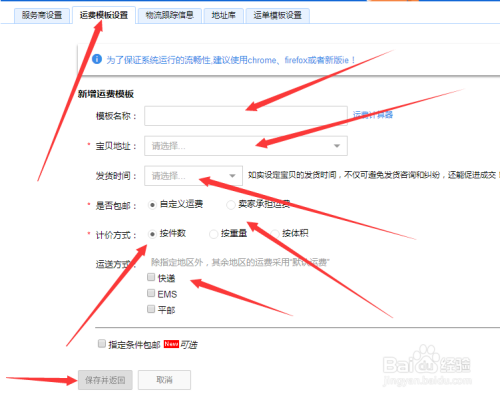Check the 平邮 shipping method box
This screenshot has height=398, width=500.
[x=151, y=309]
